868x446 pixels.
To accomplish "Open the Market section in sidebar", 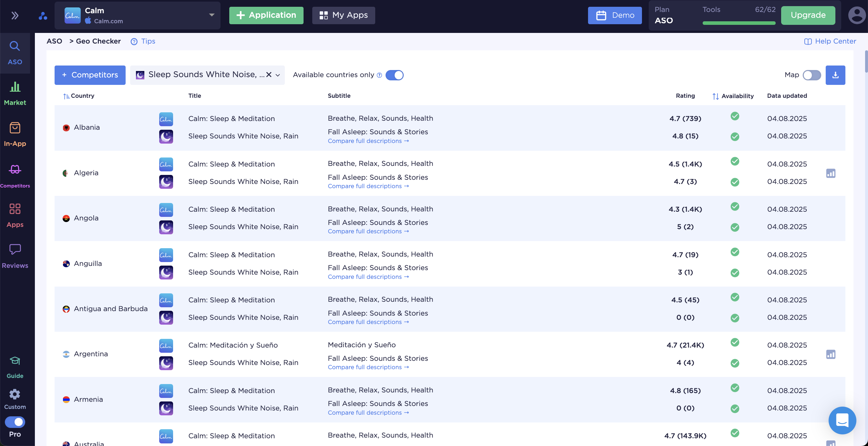I will 15,94.
